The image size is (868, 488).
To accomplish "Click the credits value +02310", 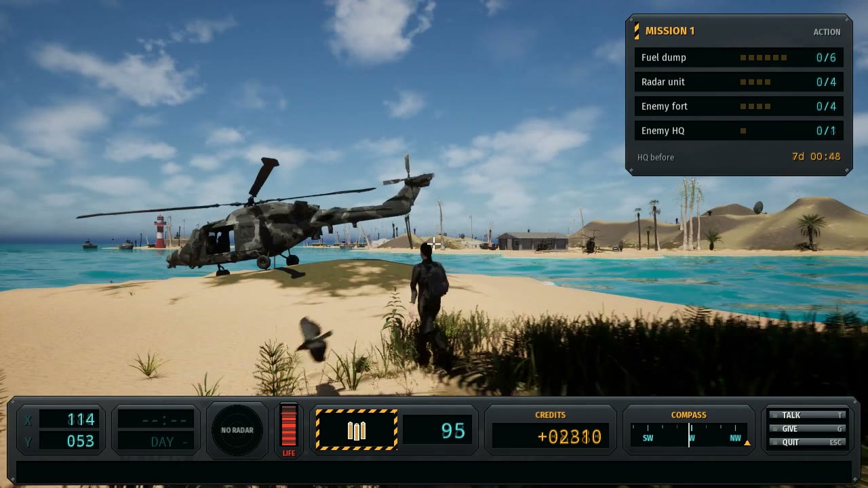I will tap(569, 436).
